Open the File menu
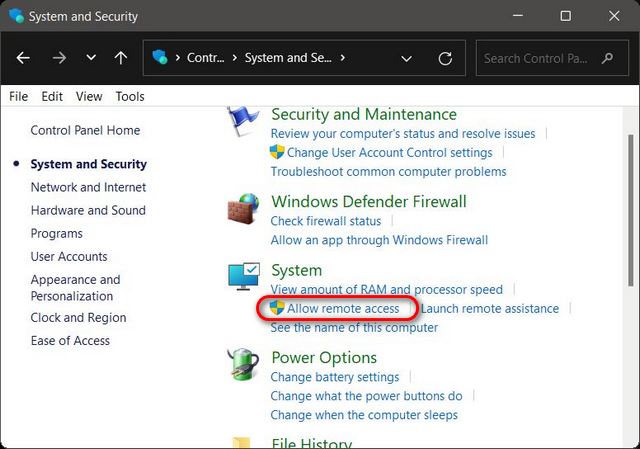Viewport: 640px width, 449px height. tap(18, 96)
